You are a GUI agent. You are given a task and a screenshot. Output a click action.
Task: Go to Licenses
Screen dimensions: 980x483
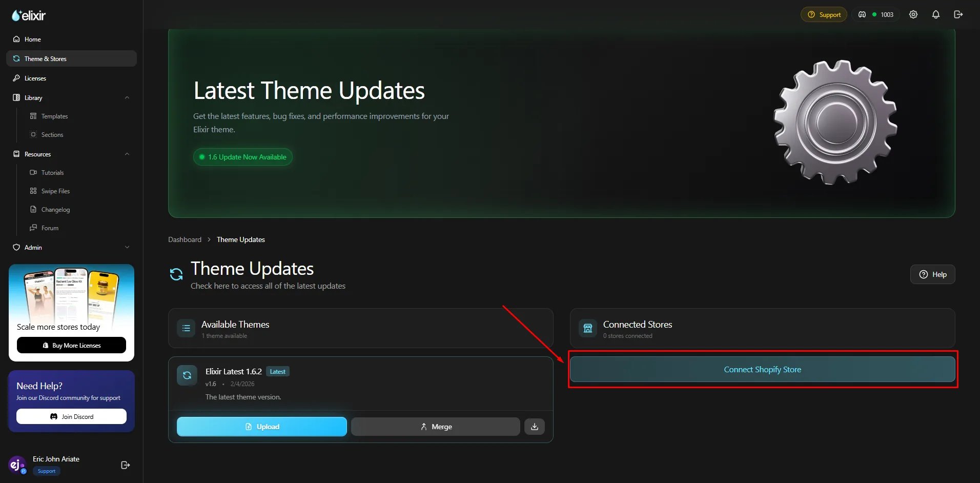(x=71, y=78)
